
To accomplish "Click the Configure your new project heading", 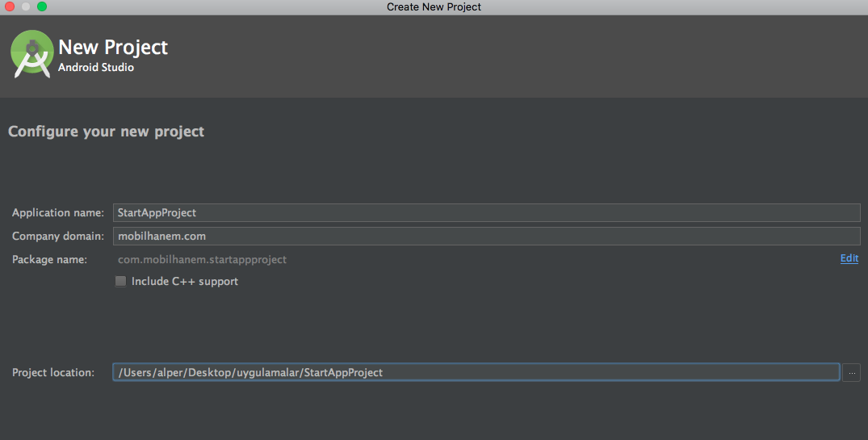I will point(107,132).
